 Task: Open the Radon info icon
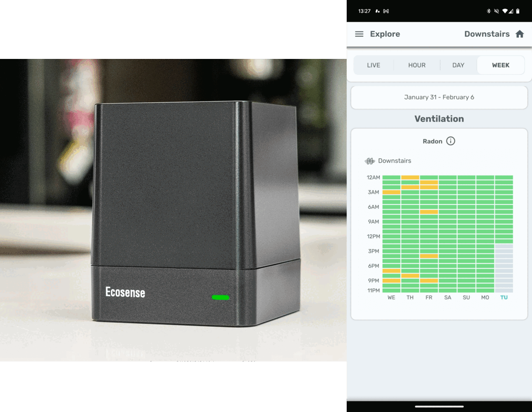pyautogui.click(x=450, y=141)
